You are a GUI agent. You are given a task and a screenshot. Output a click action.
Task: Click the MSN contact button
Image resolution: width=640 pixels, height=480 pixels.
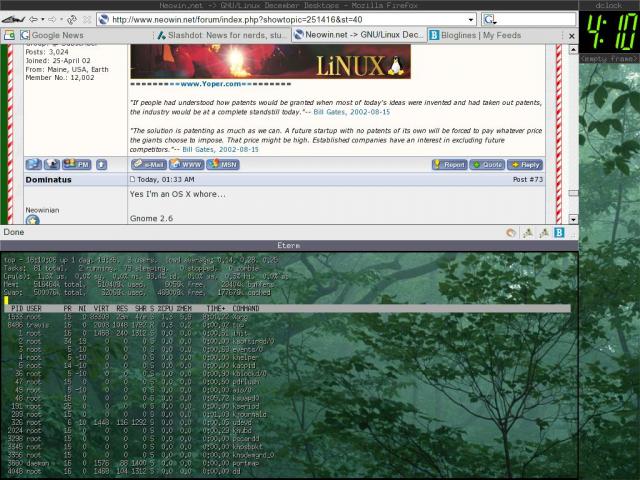click(x=223, y=164)
